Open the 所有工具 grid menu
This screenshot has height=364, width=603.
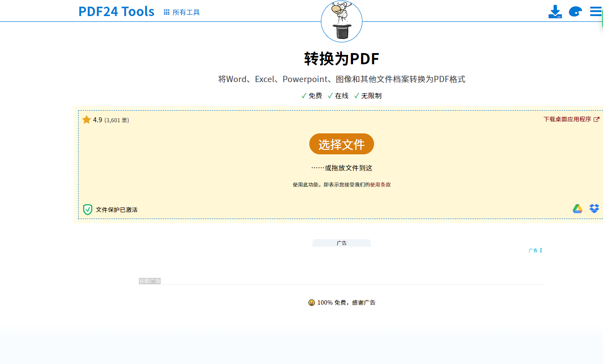[x=182, y=12]
